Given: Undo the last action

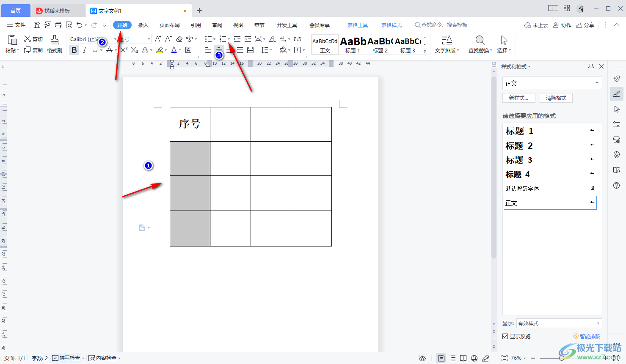Looking at the screenshot, I should pyautogui.click(x=79, y=25).
